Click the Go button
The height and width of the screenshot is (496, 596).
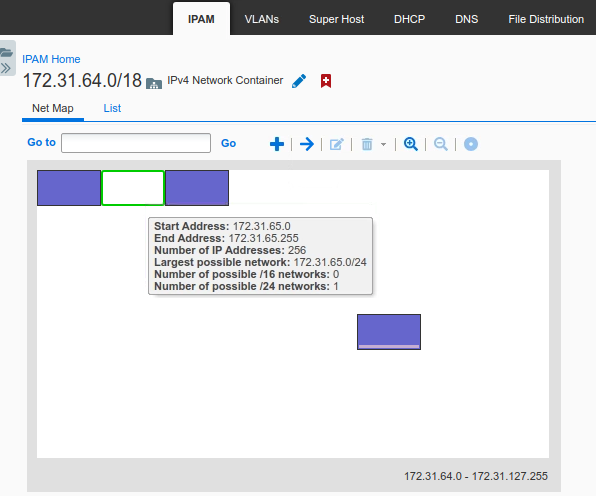(x=228, y=143)
